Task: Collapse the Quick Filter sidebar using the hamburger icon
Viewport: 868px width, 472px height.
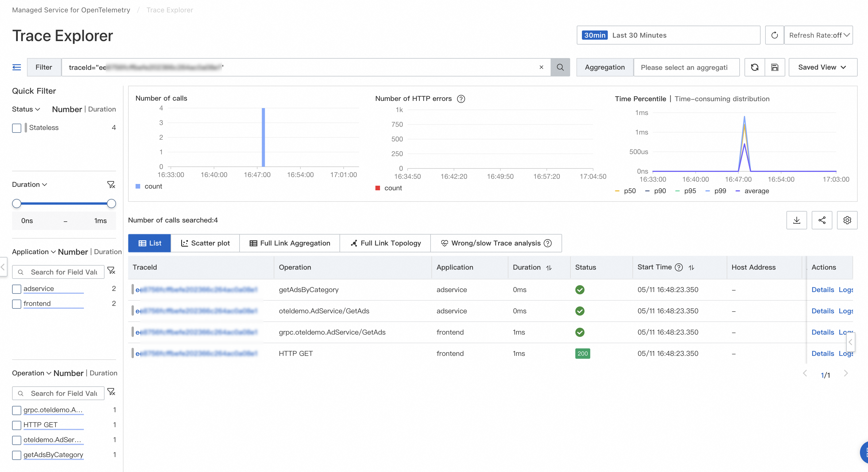Action: point(16,67)
